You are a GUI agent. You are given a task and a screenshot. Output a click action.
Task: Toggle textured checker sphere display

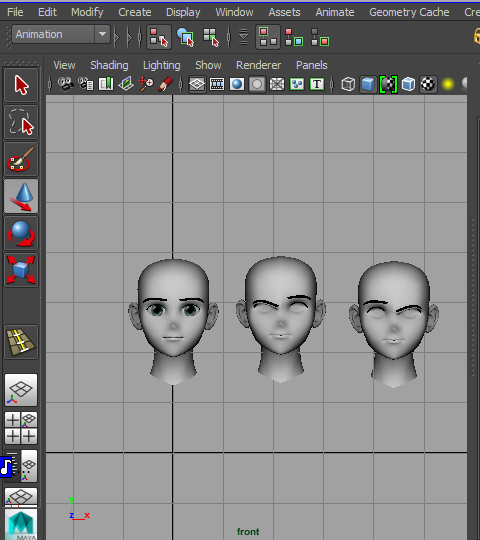428,84
